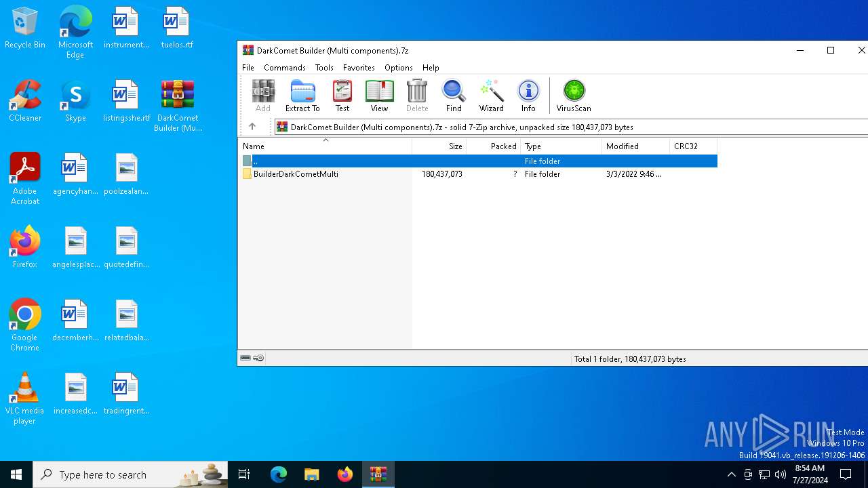Sort by the Name column header
The width and height of the screenshot is (868, 488).
click(325, 146)
